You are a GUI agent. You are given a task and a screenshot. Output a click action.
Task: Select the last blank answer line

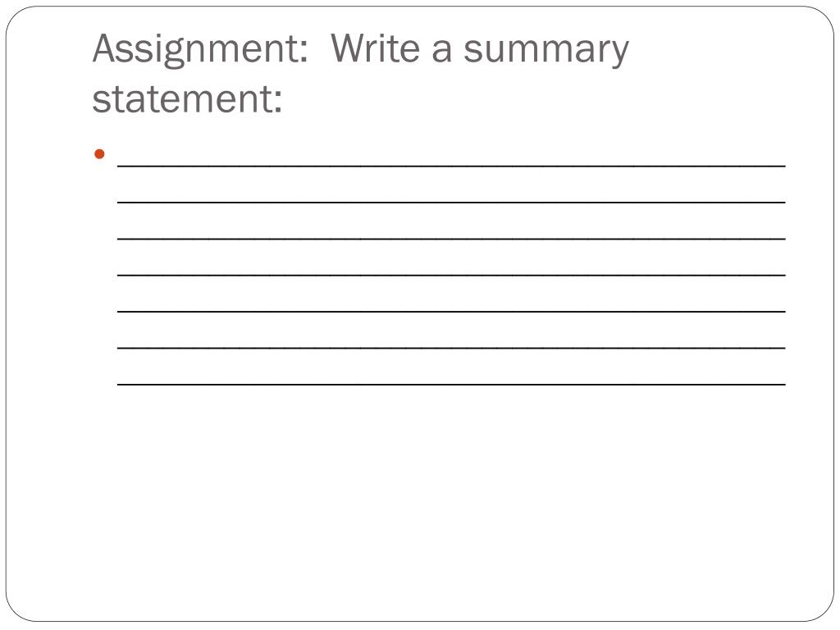(x=451, y=383)
